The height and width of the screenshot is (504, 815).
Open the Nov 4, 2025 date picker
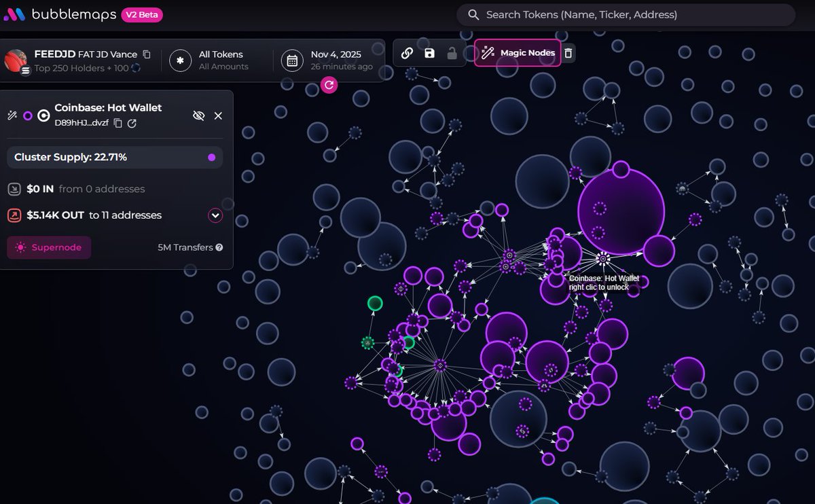[329, 60]
